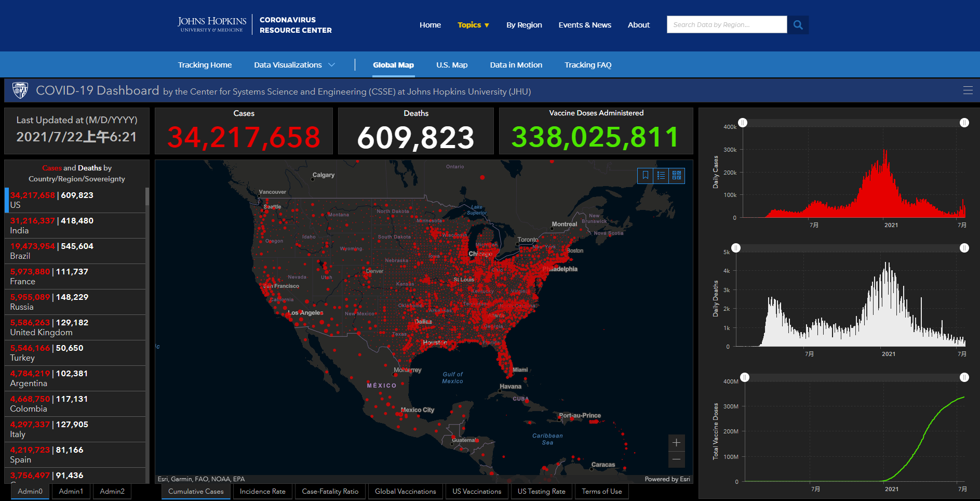980x501 pixels.
Task: Click the Powered by Esri link
Action: (x=667, y=479)
